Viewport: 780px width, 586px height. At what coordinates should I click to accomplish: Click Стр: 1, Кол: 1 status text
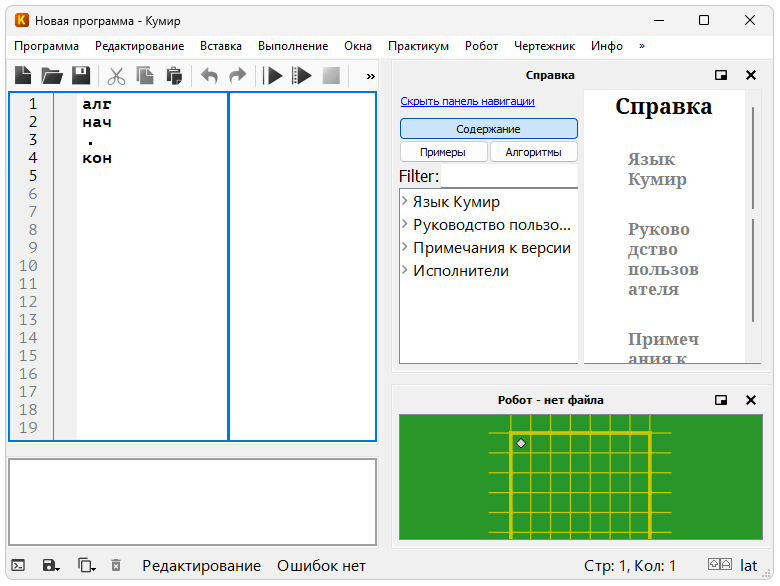pyautogui.click(x=630, y=566)
